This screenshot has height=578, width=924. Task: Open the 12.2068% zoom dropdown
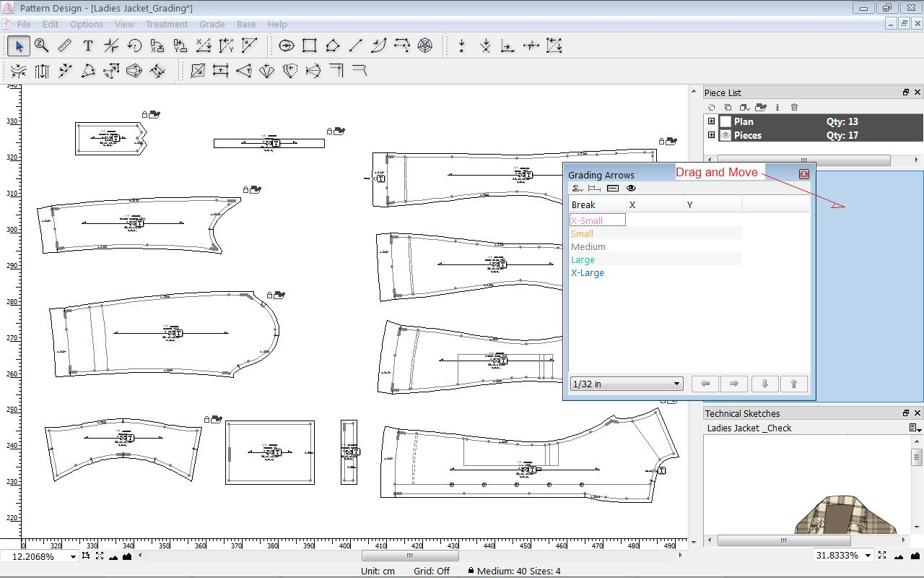pos(72,556)
